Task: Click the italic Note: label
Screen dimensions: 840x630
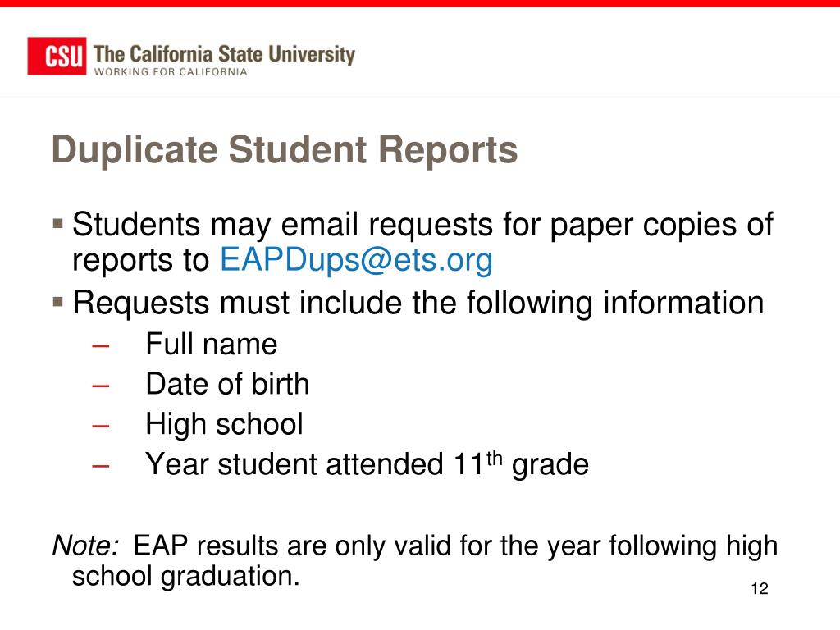Action: pos(85,546)
